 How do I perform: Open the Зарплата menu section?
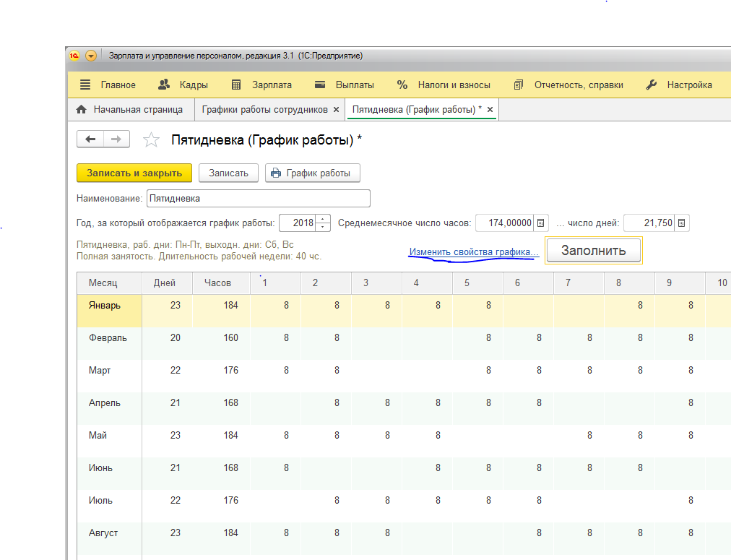tap(261, 85)
